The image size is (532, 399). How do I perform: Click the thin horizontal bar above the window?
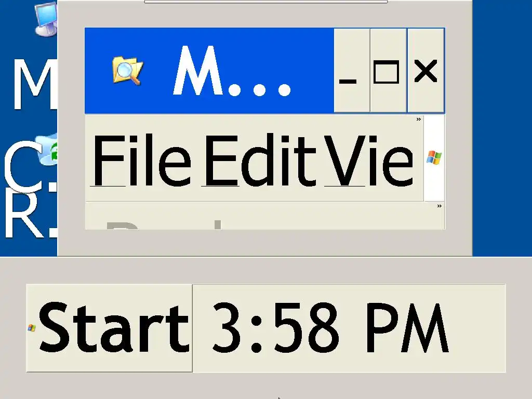click(265, 2)
